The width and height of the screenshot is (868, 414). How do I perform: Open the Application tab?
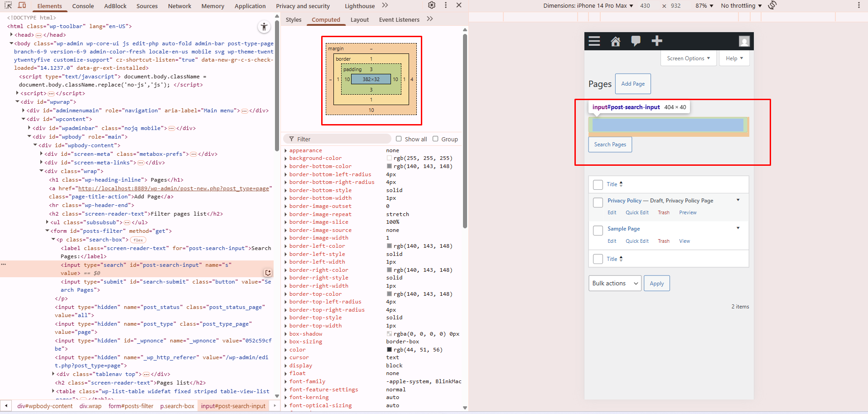coord(250,6)
